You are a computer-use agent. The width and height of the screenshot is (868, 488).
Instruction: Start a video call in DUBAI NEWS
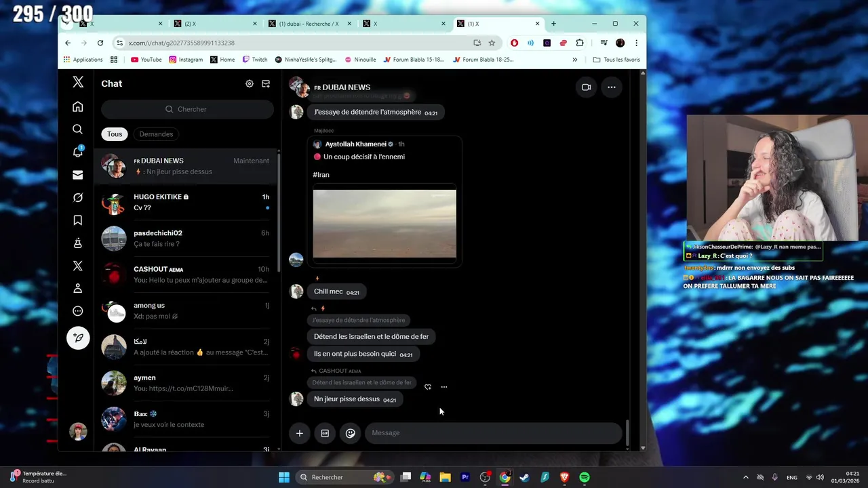click(587, 87)
